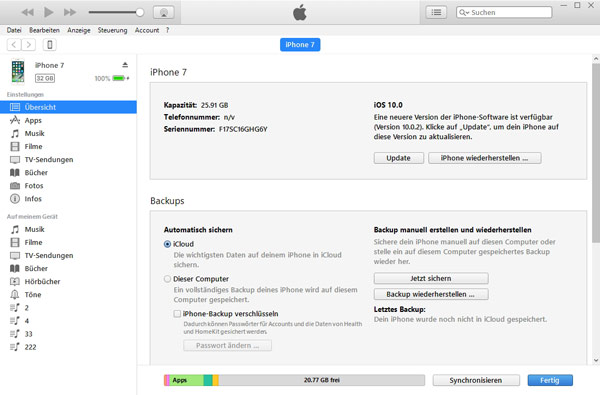Open Musik under Auf meinem Gerät
This screenshot has width=600, height=395.
(68, 229)
